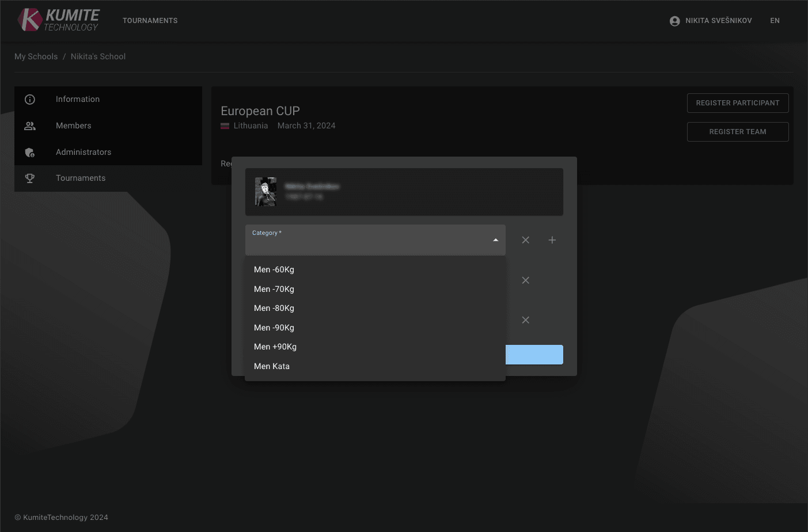The width and height of the screenshot is (808, 532).
Task: Remove the second category row
Action: (x=525, y=280)
